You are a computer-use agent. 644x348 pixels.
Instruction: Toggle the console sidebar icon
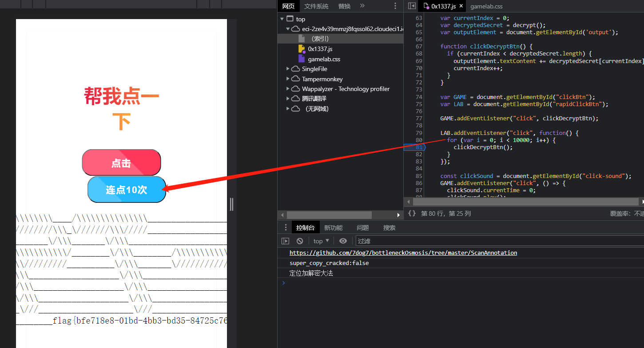click(x=286, y=241)
